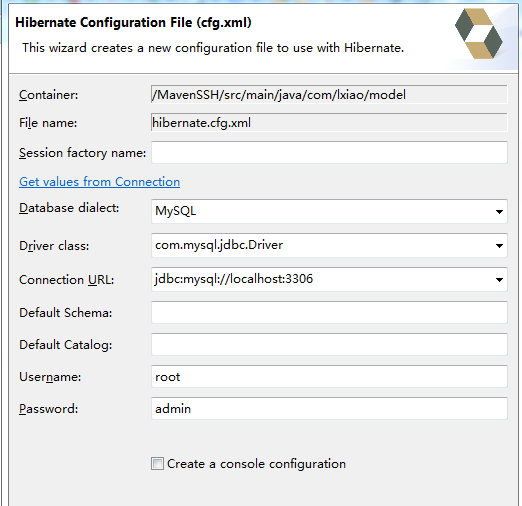The image size is (522, 506).
Task: Edit the Username field containing root
Action: coord(329,376)
